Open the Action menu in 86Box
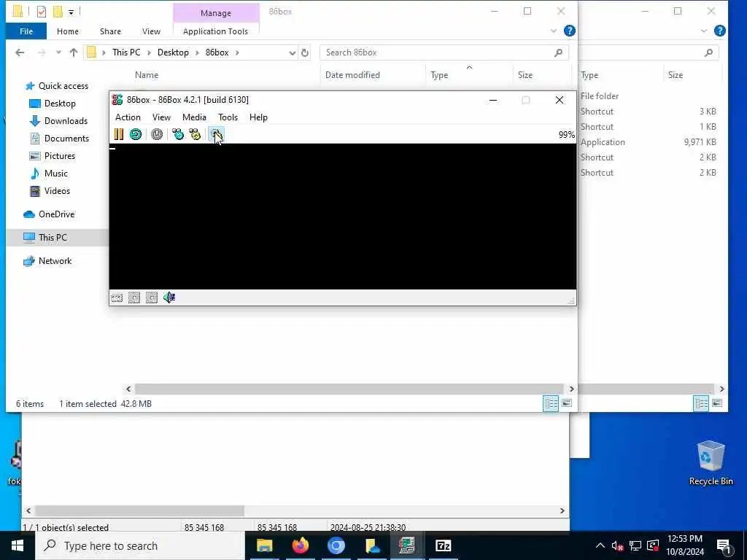 point(128,117)
